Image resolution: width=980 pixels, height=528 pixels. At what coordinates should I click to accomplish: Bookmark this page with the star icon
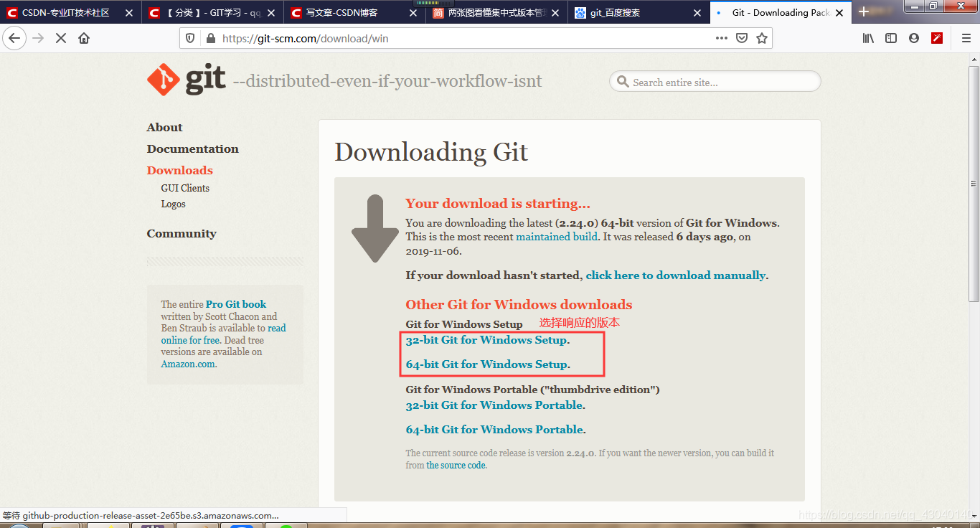pyautogui.click(x=762, y=38)
